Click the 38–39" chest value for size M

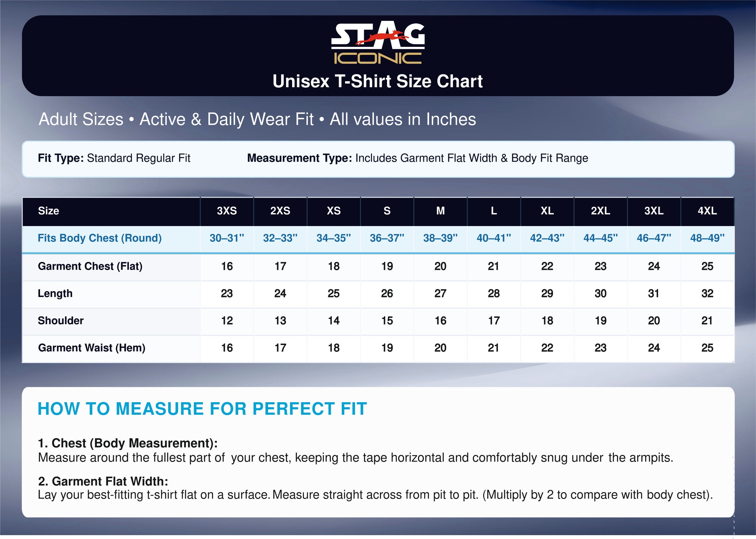pos(440,238)
